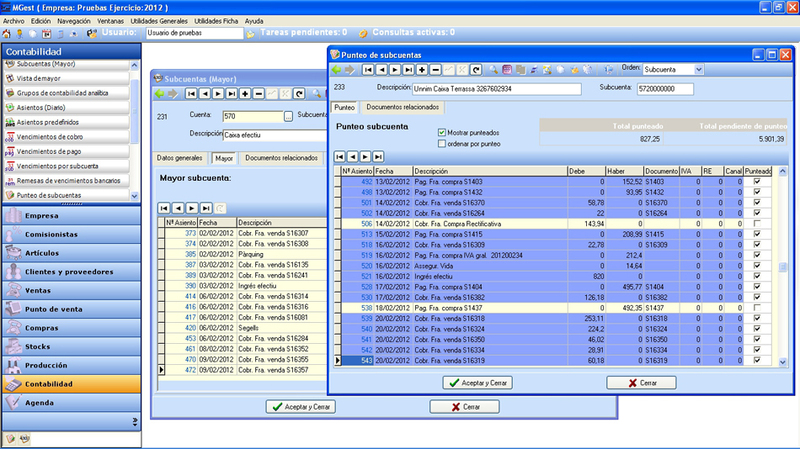Check Punteado box for asiento 506
Image resolution: width=800 pixels, height=449 pixels.
point(757,223)
